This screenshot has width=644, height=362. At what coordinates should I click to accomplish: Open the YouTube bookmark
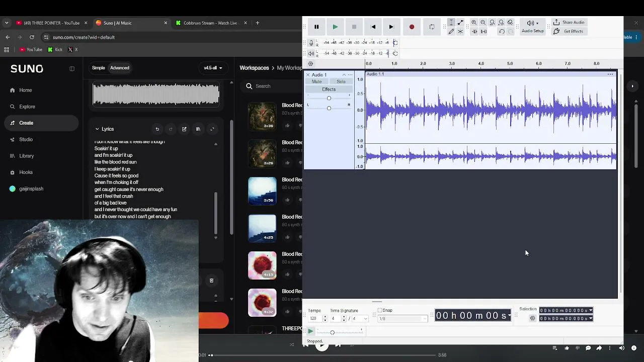coord(31,49)
